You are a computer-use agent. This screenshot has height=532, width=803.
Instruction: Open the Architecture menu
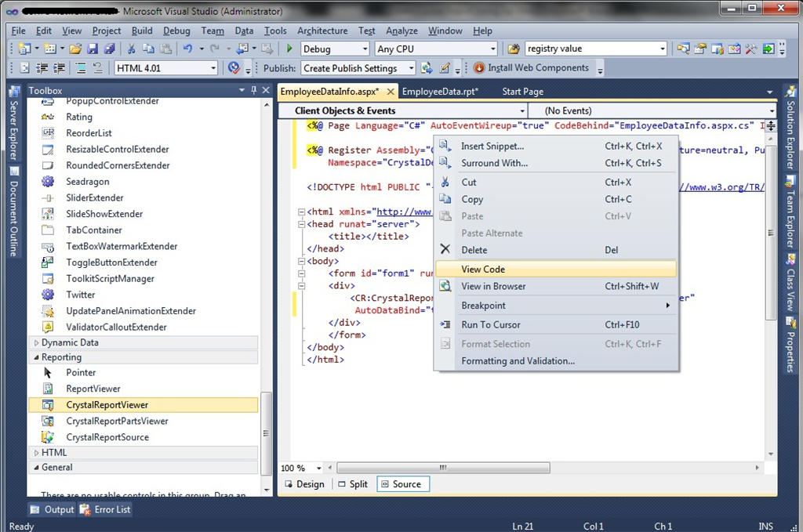pyautogui.click(x=322, y=31)
